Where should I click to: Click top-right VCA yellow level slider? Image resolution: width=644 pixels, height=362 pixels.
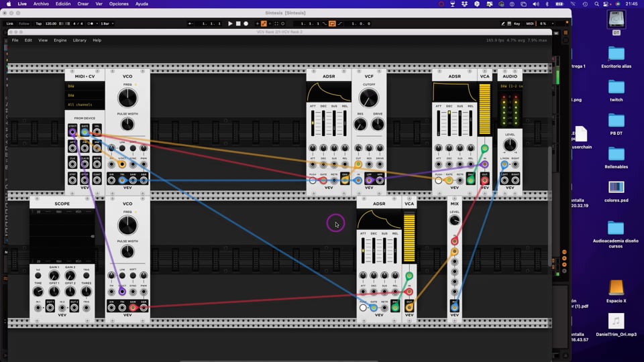(x=484, y=109)
